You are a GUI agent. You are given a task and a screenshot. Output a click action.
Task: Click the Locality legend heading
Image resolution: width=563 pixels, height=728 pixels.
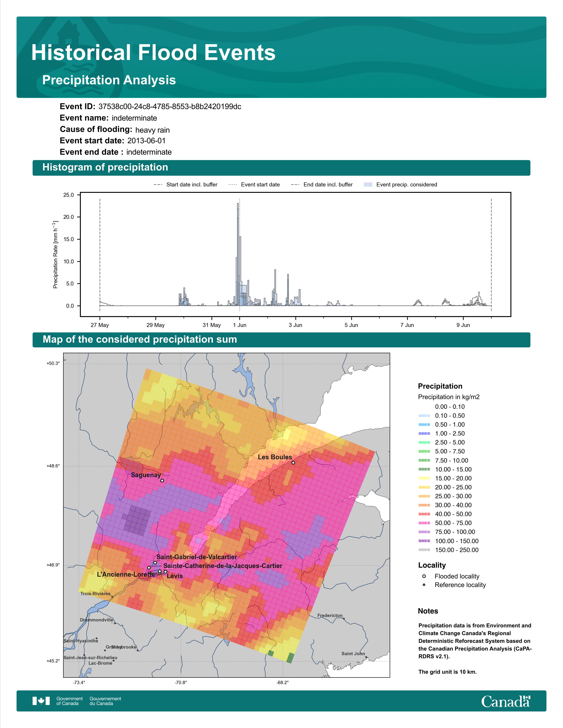(x=432, y=565)
